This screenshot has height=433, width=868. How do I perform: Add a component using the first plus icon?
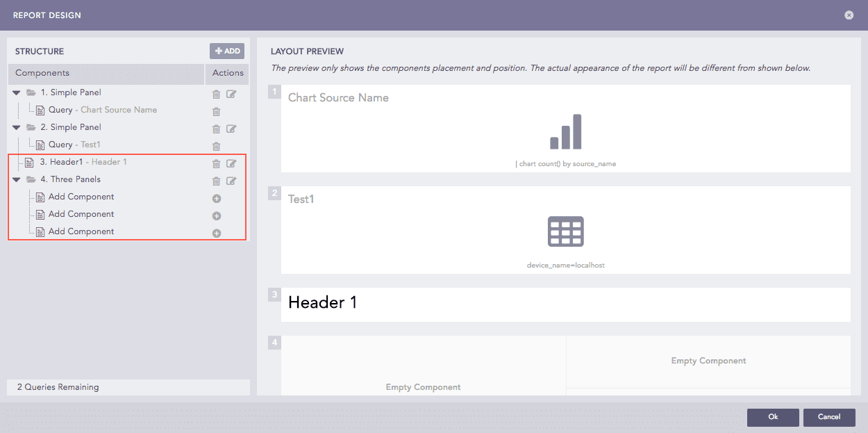(x=216, y=198)
